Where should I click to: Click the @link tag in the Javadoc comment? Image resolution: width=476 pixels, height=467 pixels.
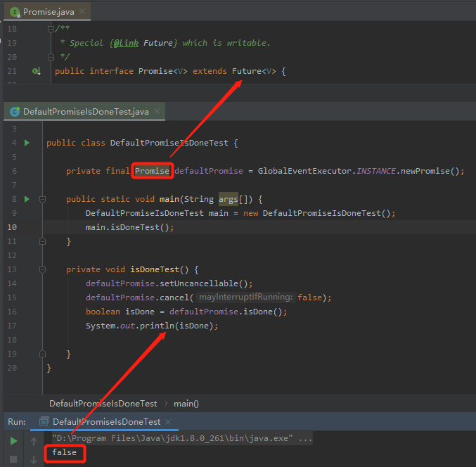point(126,43)
